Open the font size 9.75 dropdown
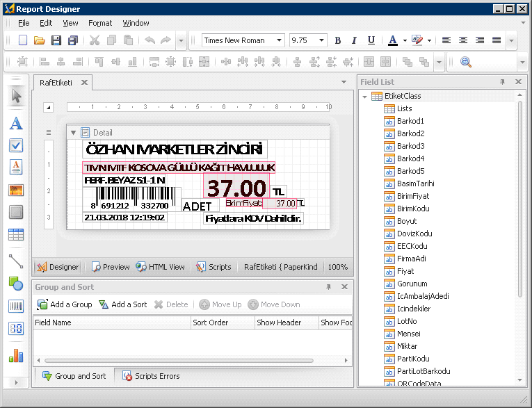This screenshot has width=532, height=408. 321,40
